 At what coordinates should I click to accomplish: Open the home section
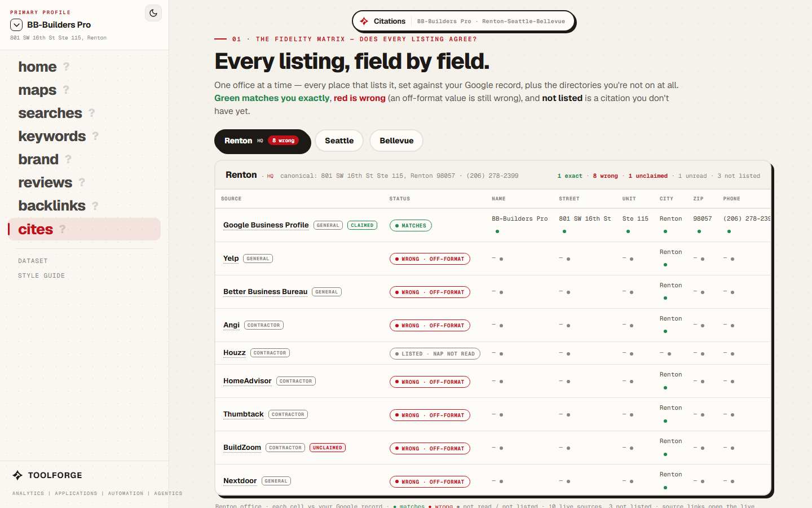tap(37, 67)
